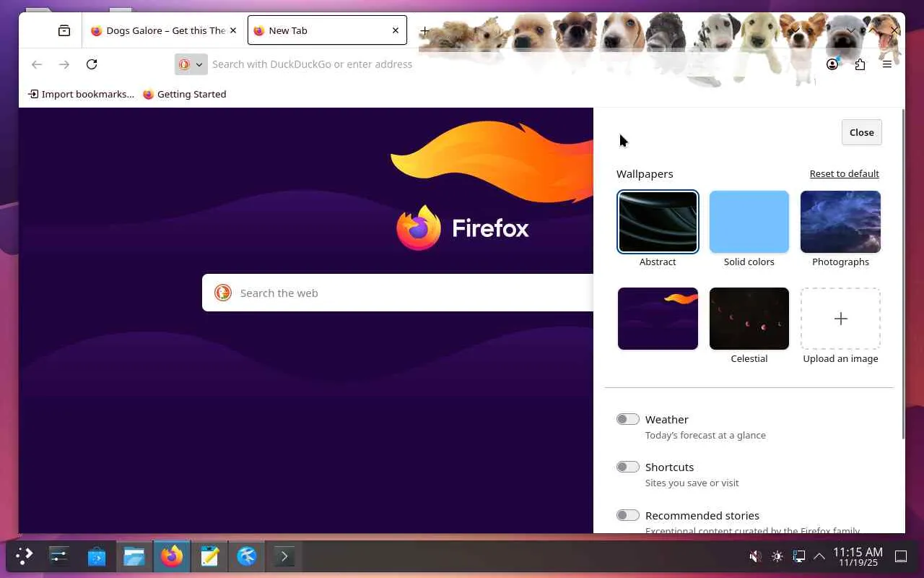Screen dimensions: 924x578
Task: Open the file manager from taskbar
Action: tap(134, 556)
